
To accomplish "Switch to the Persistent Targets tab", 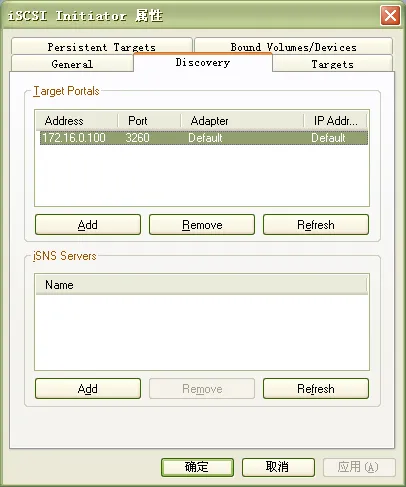I will pyautogui.click(x=102, y=46).
